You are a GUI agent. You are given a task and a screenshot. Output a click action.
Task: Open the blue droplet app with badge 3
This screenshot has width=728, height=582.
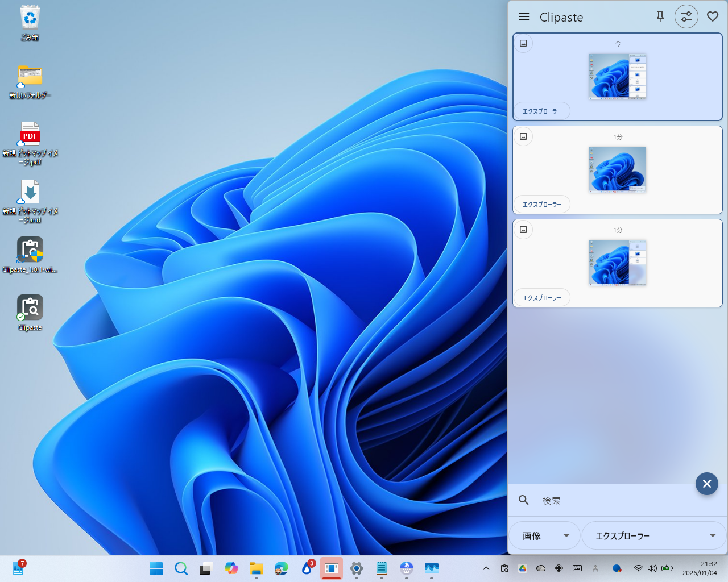(x=307, y=568)
